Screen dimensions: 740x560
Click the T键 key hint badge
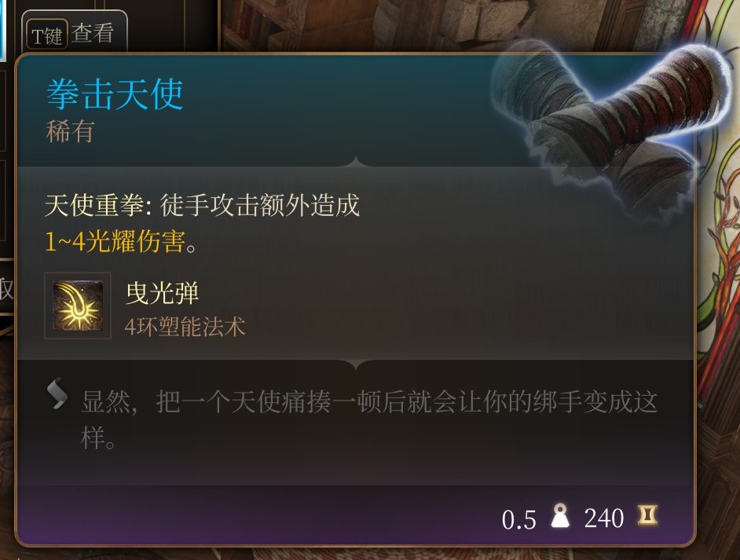pyautogui.click(x=46, y=35)
